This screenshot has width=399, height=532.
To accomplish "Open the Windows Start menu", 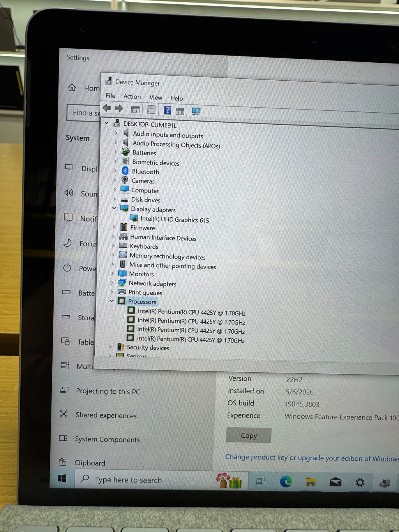I will click(62, 478).
